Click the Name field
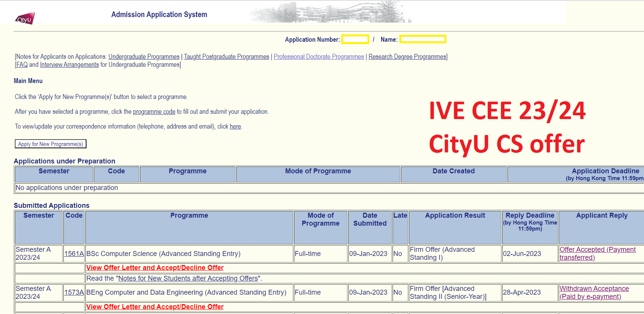The width and height of the screenshot is (644, 314). point(423,39)
